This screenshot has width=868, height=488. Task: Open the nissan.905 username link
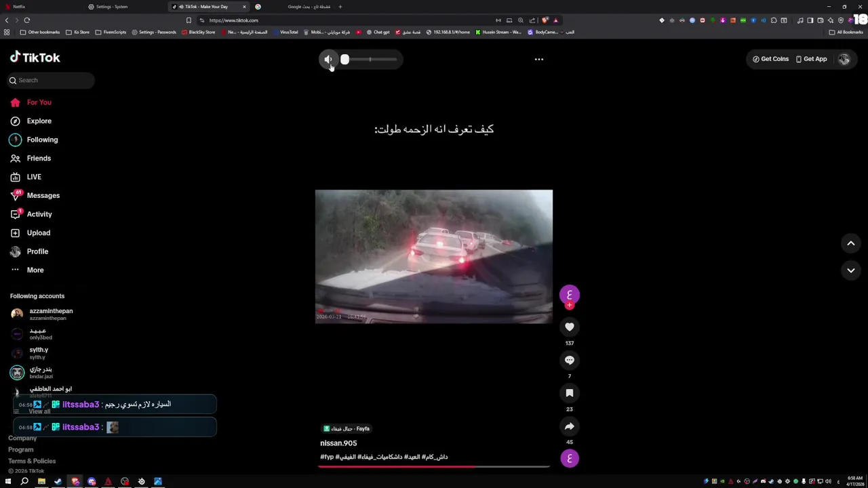tap(338, 443)
